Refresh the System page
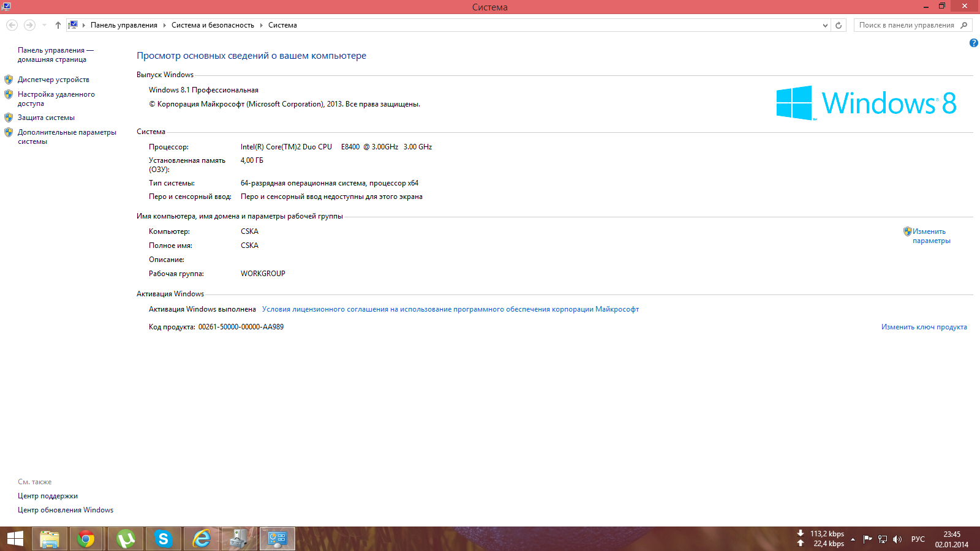 839,25
